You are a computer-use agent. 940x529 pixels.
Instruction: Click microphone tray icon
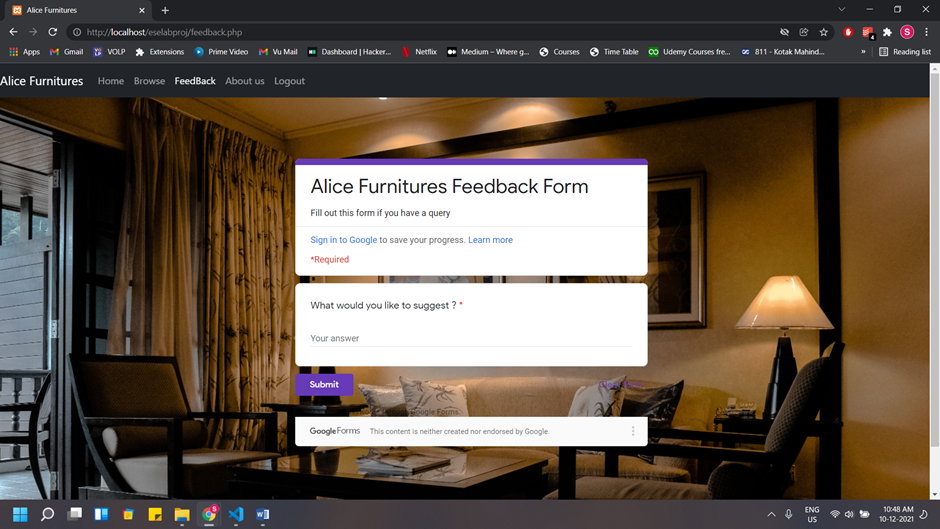[x=789, y=515]
